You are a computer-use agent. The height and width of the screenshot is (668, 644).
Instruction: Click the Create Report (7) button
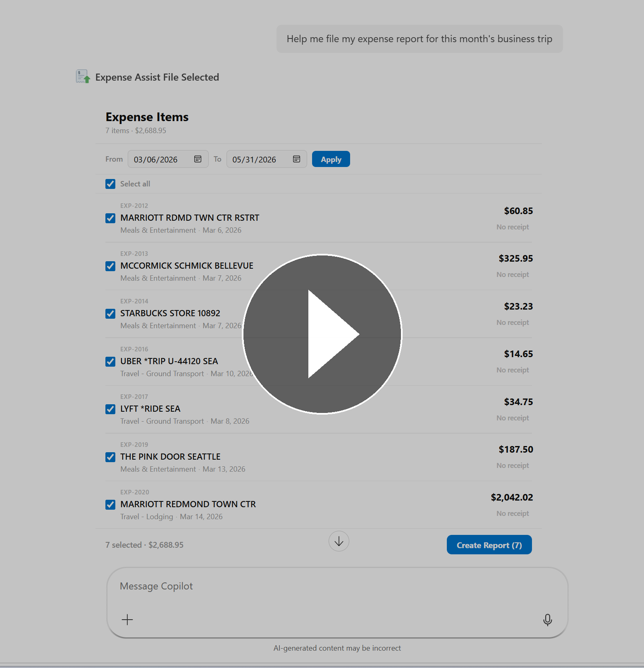point(489,545)
